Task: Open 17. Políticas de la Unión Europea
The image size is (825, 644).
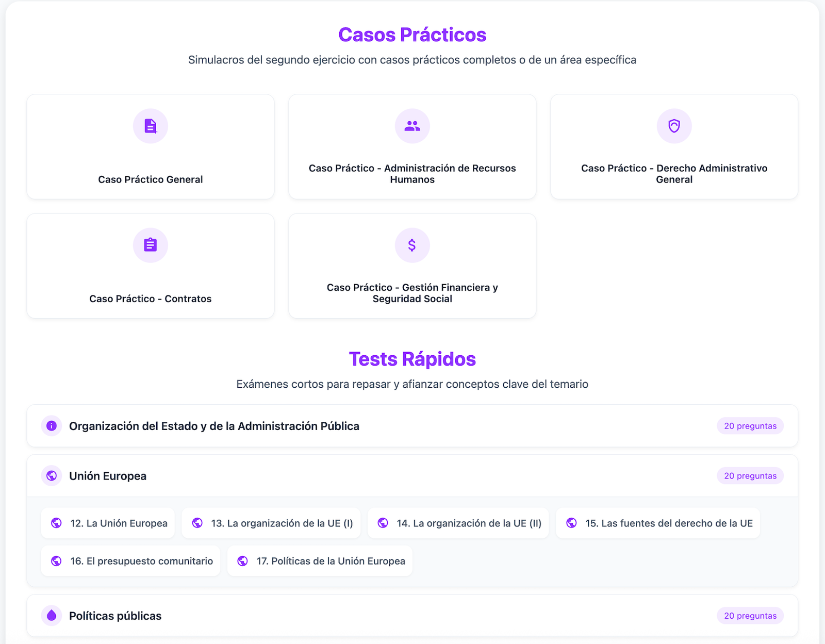Action: (320, 561)
